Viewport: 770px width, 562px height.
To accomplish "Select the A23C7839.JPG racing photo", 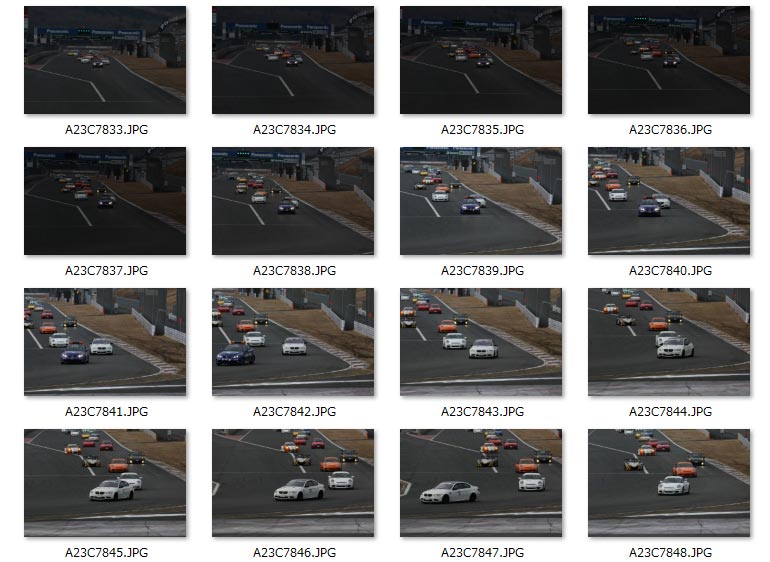I will (x=481, y=201).
